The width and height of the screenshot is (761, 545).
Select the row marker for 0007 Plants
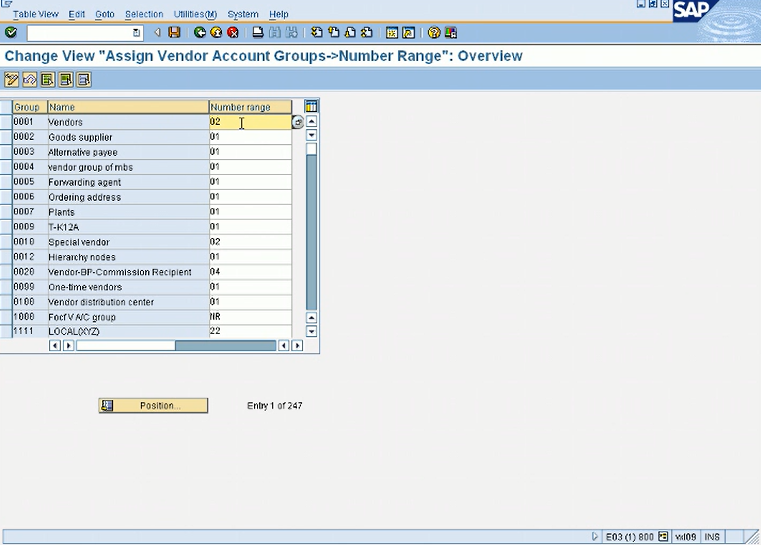[6, 212]
